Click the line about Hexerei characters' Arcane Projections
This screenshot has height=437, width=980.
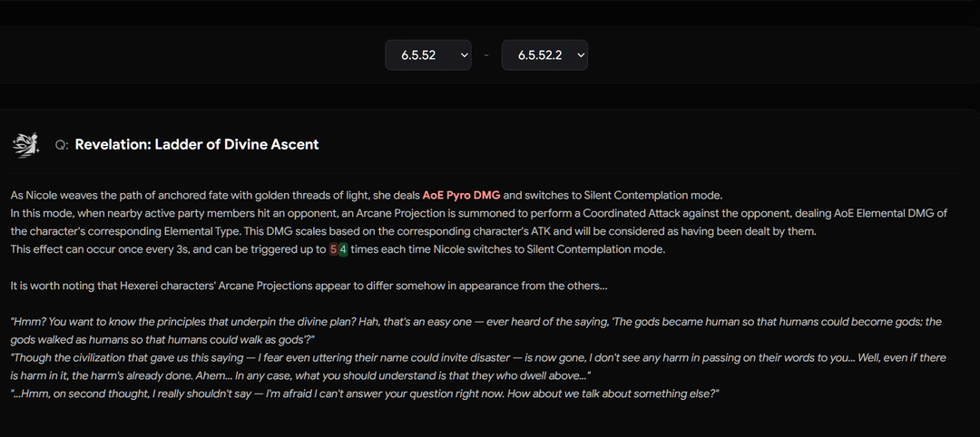coord(309,286)
